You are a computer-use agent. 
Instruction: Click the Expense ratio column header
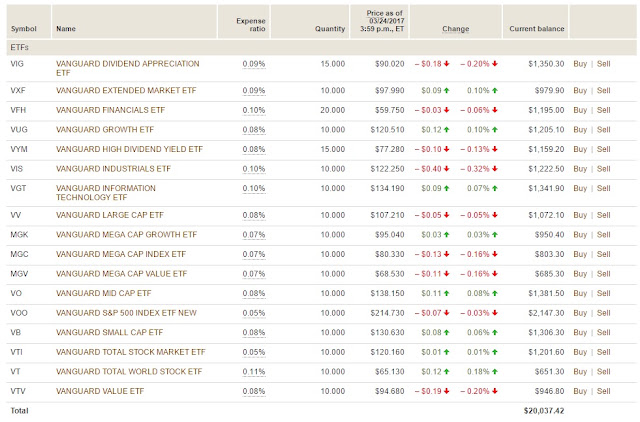251,25
